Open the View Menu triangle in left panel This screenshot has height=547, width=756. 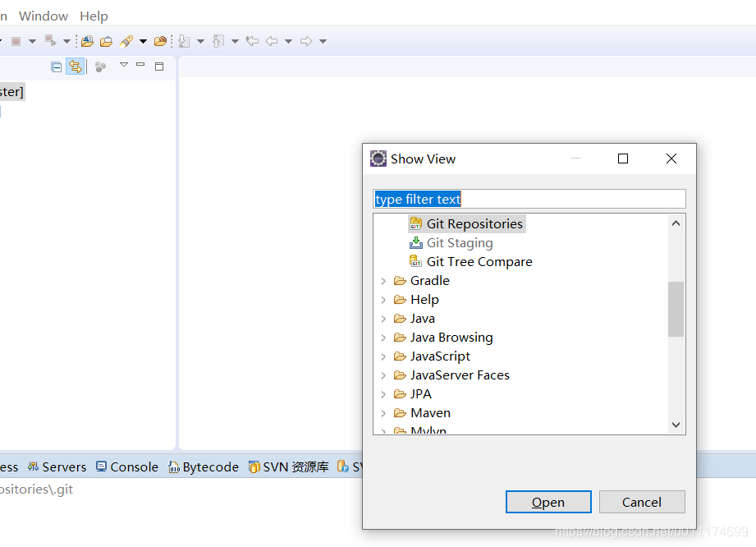click(x=124, y=65)
